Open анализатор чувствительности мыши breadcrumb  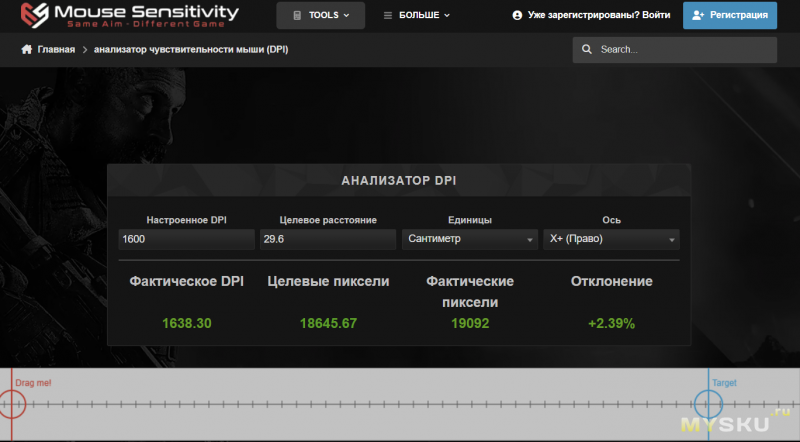(190, 49)
